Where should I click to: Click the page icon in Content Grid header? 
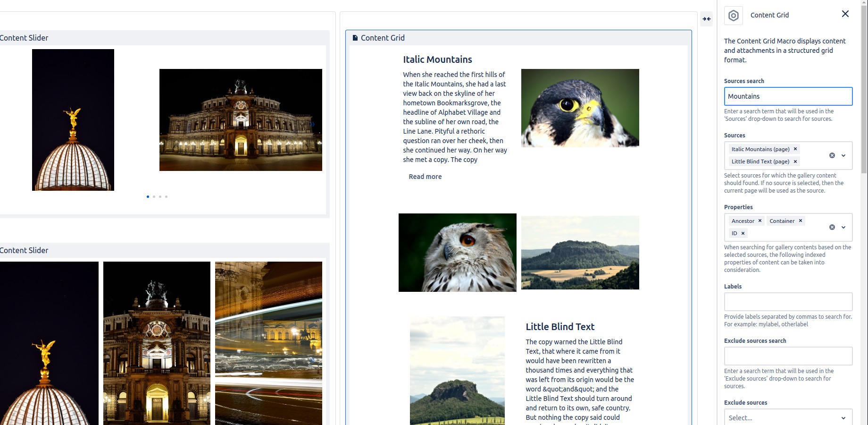click(355, 38)
